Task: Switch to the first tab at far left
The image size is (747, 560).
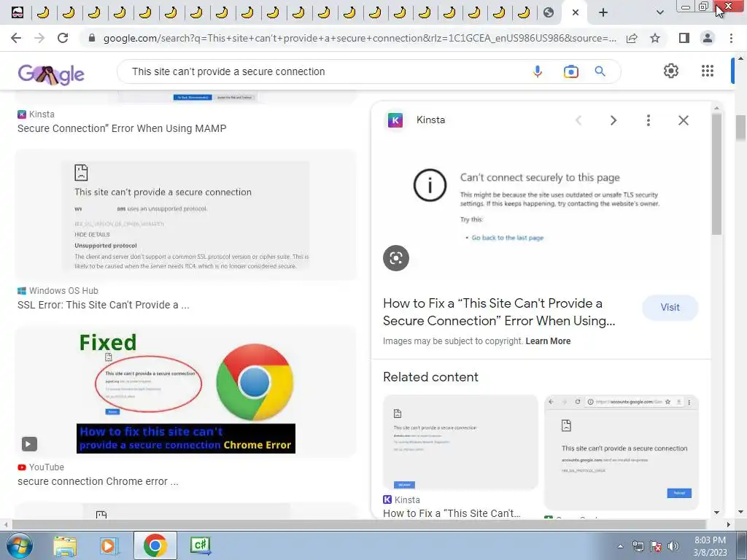Action: coord(18,12)
